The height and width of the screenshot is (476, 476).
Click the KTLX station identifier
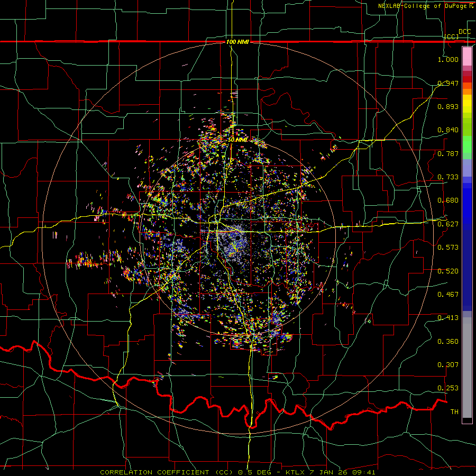296,472
